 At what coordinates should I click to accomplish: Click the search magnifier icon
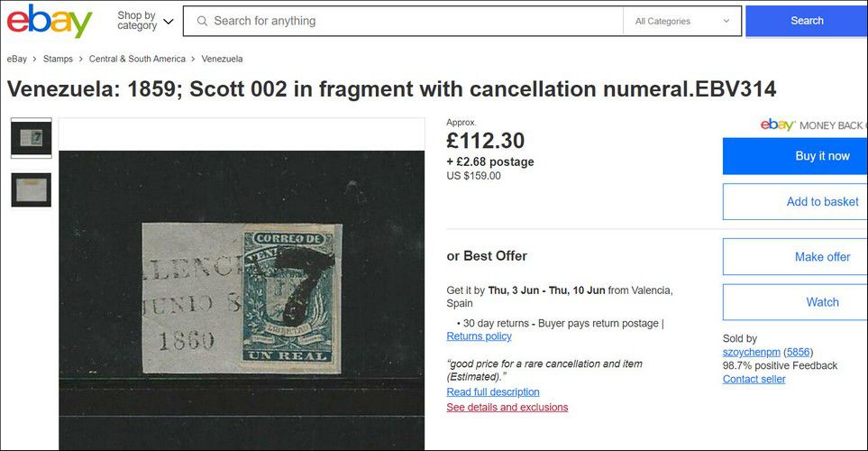pos(202,21)
